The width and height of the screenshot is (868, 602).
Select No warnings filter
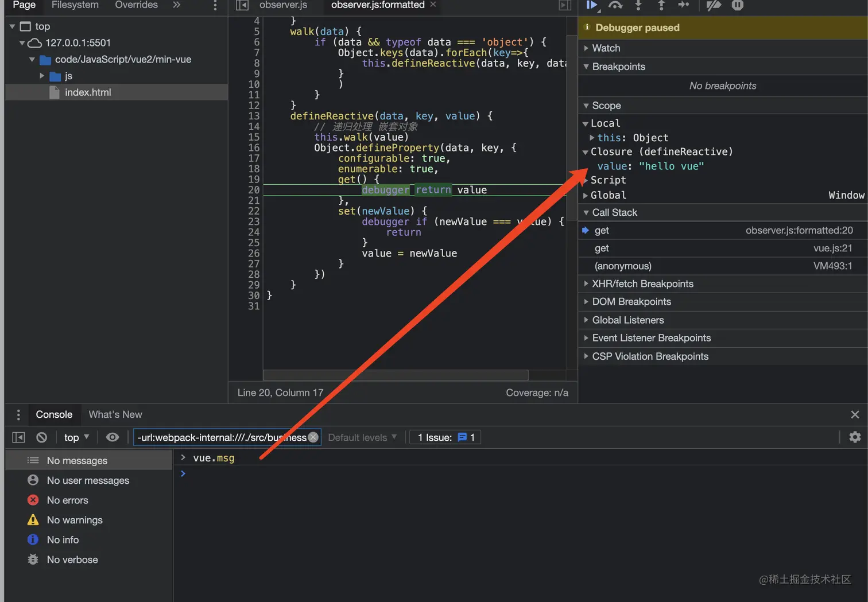click(x=89, y=520)
